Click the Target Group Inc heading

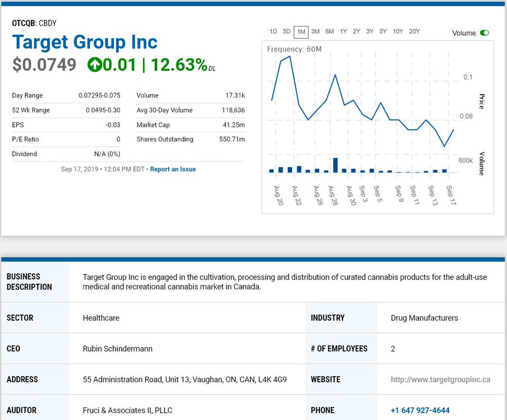(x=84, y=42)
